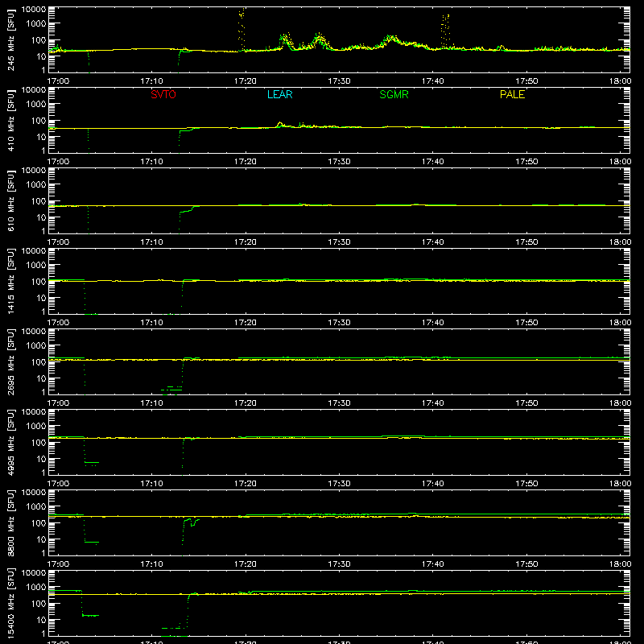Click 17:00 label under the 410 MHz plot
The image size is (644, 644).
pos(58,162)
